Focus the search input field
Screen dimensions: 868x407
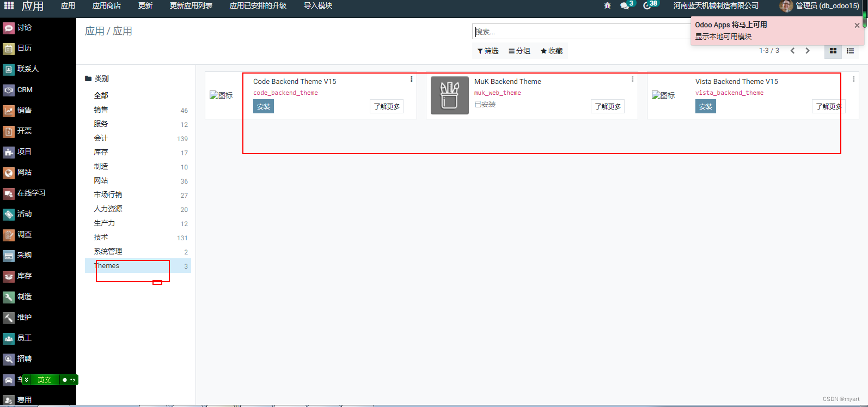click(x=582, y=32)
